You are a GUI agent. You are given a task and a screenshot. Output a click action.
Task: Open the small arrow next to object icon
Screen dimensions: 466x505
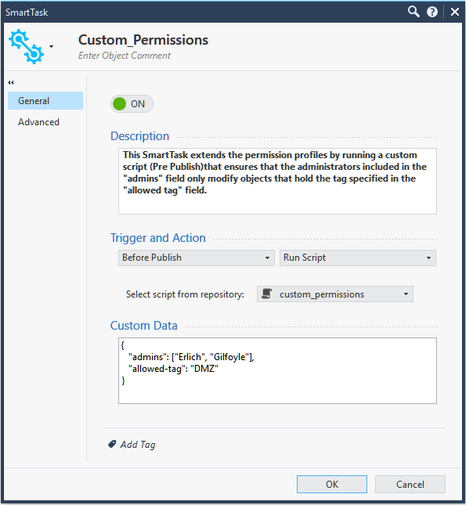tap(51, 46)
